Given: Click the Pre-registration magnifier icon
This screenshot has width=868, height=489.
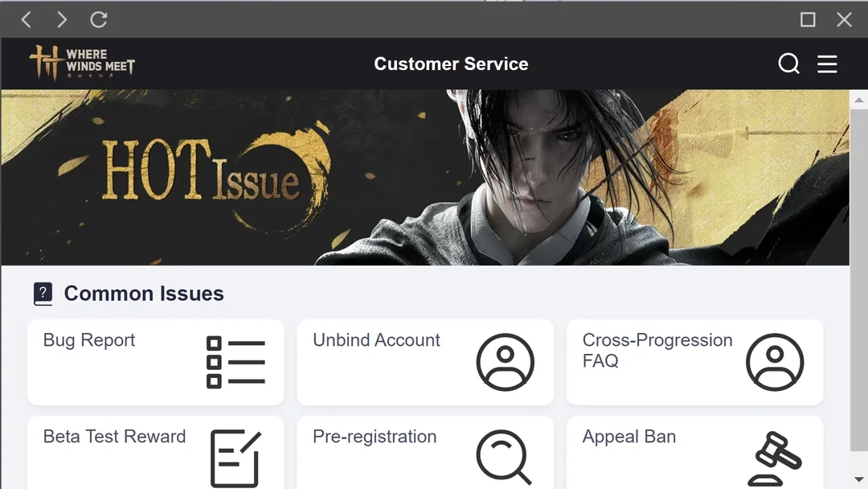Looking at the screenshot, I should (x=504, y=458).
